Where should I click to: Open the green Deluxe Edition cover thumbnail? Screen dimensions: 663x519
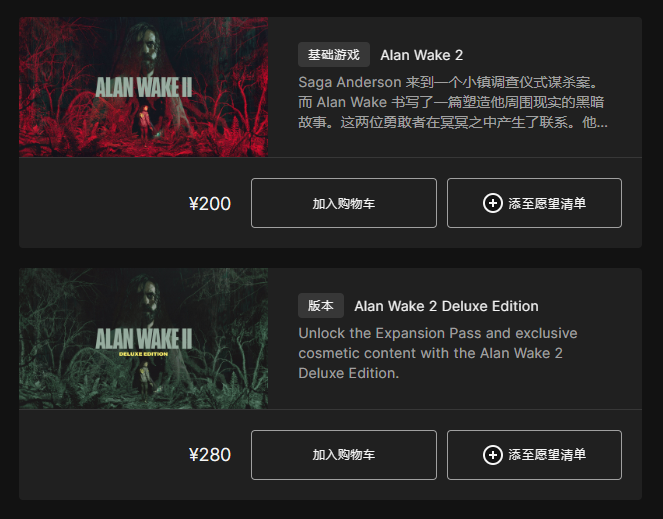(x=143, y=338)
